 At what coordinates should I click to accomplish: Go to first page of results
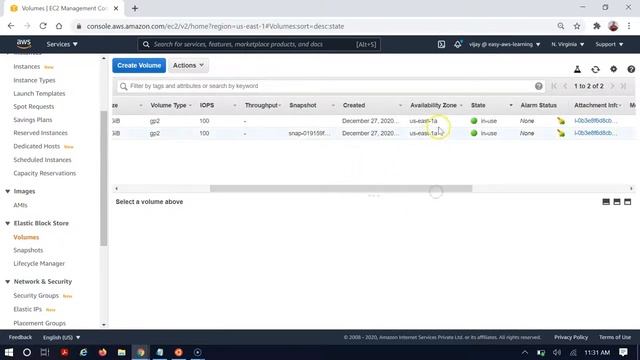(554, 86)
